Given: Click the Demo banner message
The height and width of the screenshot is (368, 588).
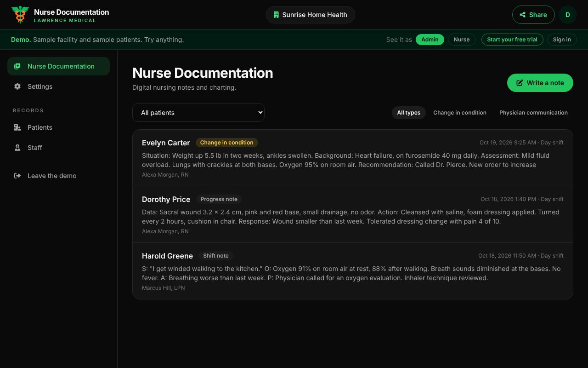Looking at the screenshot, I should tap(97, 40).
